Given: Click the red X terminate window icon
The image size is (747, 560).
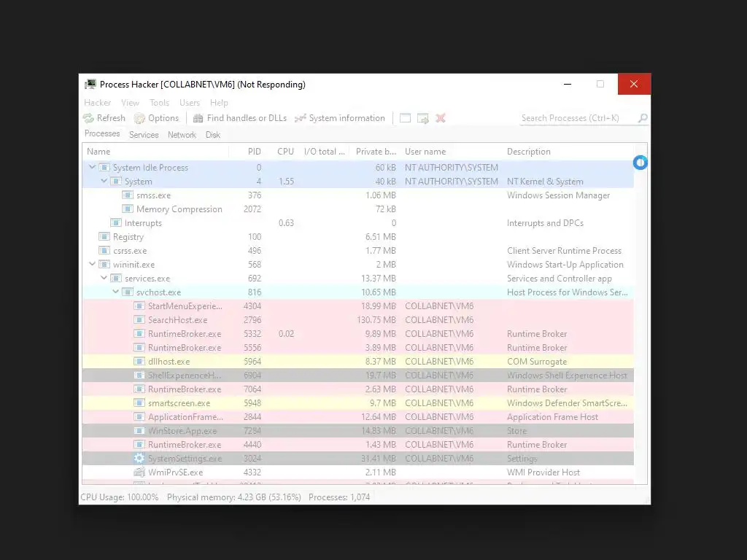Looking at the screenshot, I should point(440,118).
